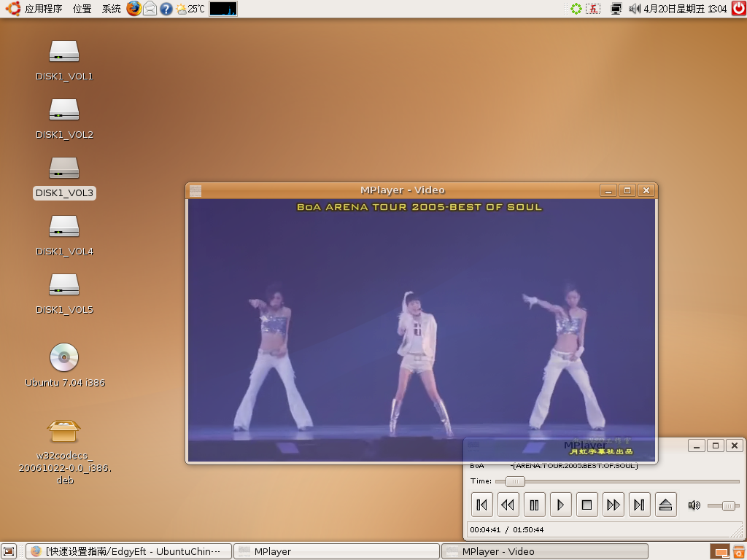Click the network monitor tray icon
This screenshot has width=747, height=560.
[616, 9]
